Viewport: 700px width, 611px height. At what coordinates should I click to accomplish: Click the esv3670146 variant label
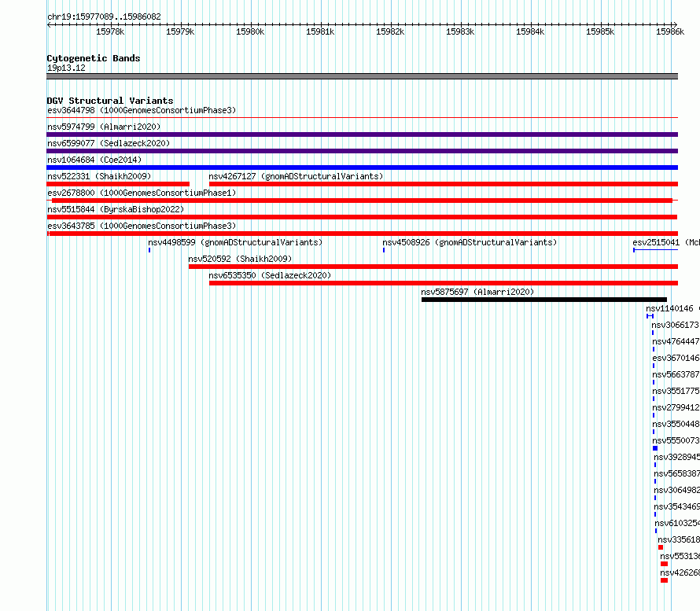click(676, 358)
